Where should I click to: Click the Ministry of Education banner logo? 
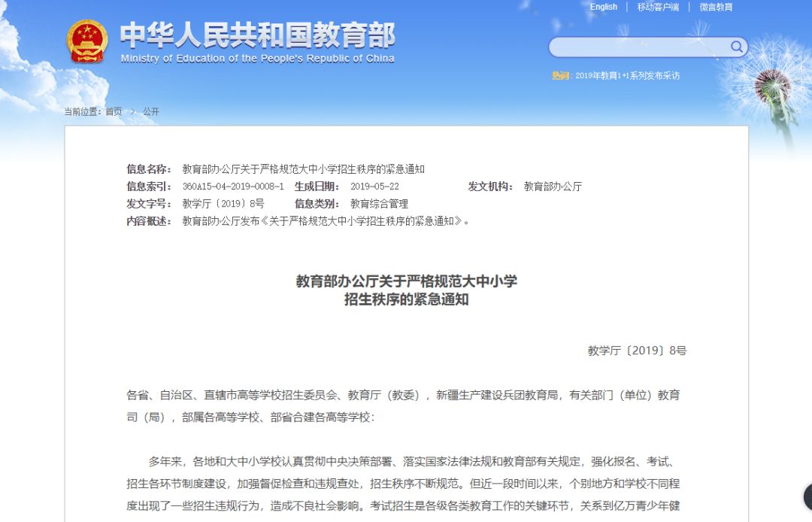pos(256,38)
